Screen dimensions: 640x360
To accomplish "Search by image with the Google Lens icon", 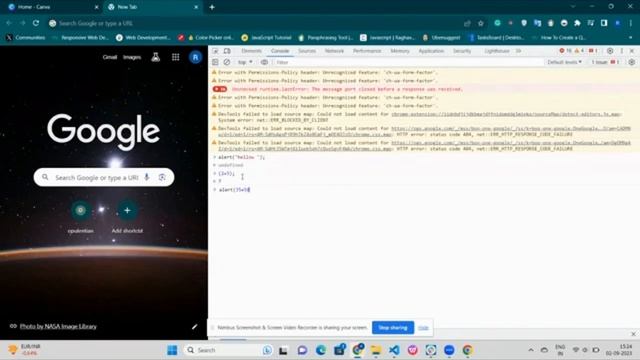I will pos(162,177).
